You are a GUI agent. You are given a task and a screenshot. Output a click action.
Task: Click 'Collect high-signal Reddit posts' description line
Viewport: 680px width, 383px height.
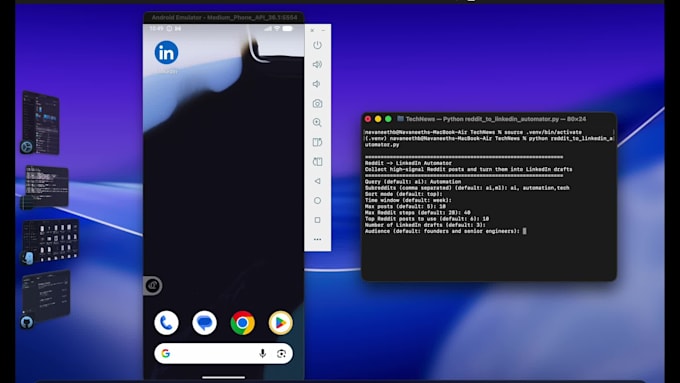pyautogui.click(x=468, y=169)
